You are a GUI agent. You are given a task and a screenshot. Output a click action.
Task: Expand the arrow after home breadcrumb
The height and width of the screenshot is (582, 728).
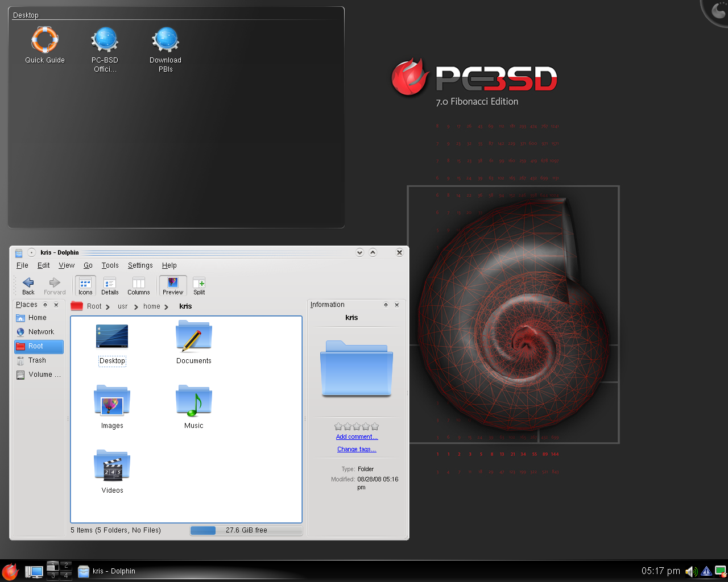tap(166, 307)
